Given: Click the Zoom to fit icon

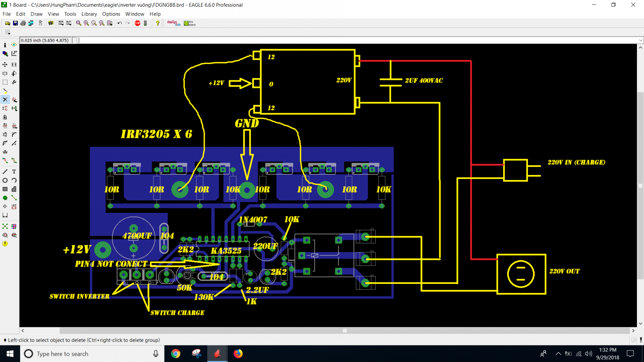Looking at the screenshot, I should pos(79,23).
